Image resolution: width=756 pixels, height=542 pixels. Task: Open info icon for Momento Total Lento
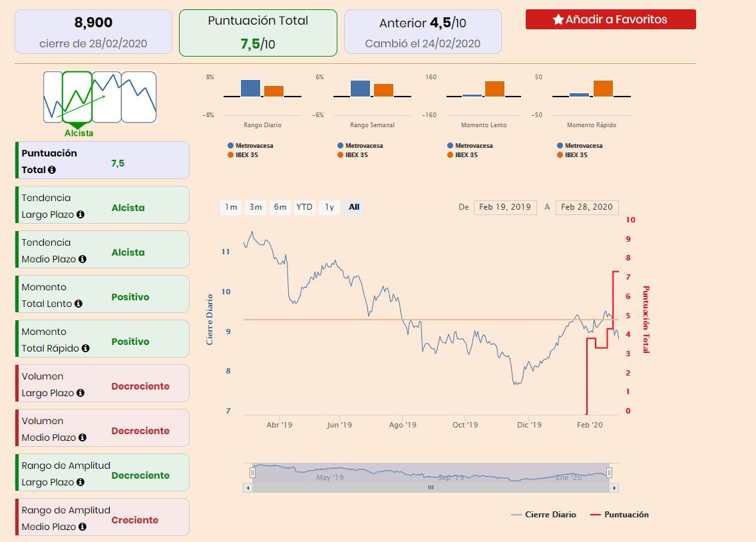tap(79, 304)
